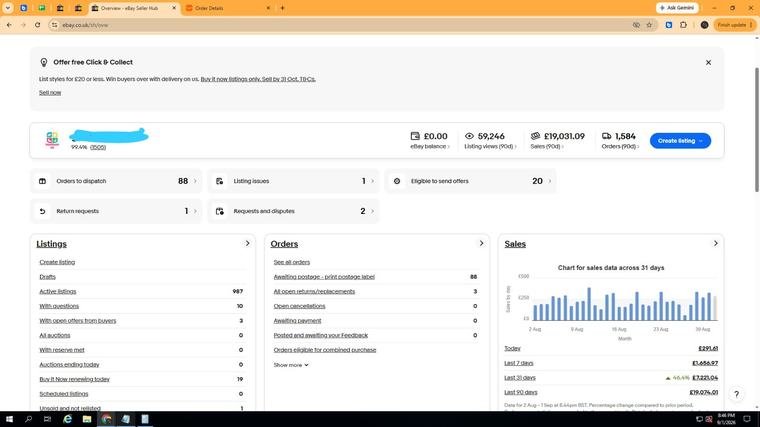This screenshot has height=427, width=760.
Task: Click the Sell now link
Action: coord(50,93)
